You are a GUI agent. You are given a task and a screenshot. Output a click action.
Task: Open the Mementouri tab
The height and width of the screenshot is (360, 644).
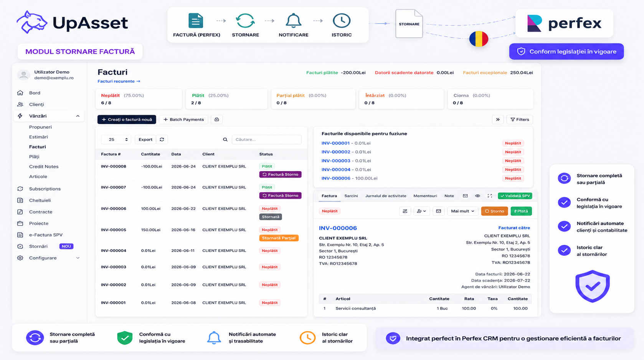pos(425,196)
